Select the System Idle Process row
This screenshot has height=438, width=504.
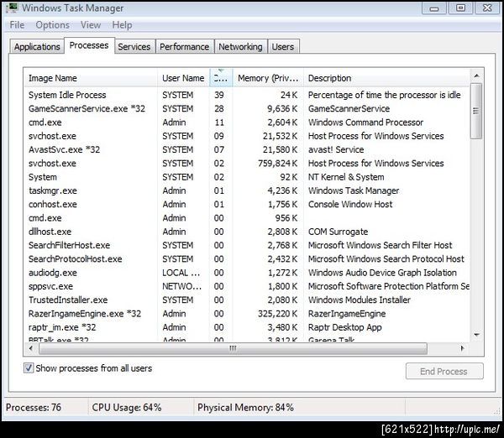tap(246, 95)
